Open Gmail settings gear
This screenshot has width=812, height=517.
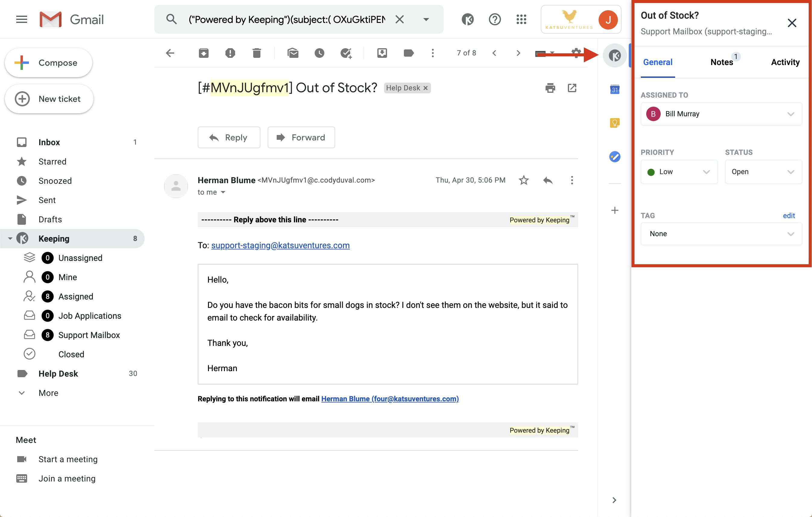576,53
